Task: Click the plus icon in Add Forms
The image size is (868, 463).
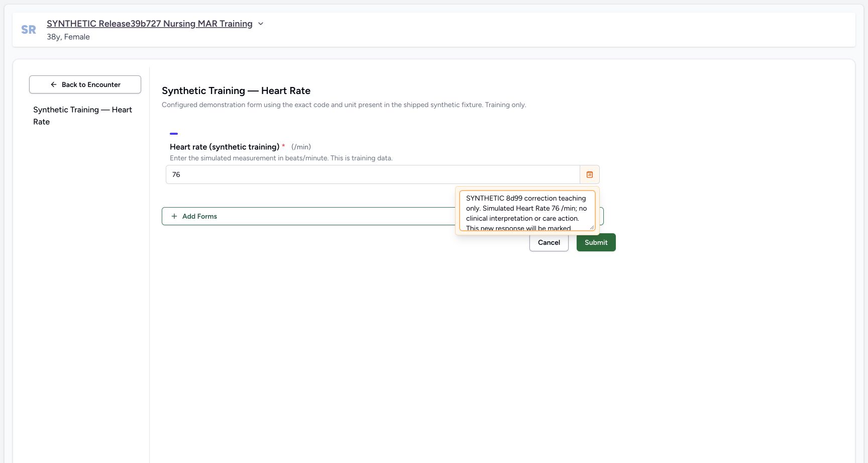Action: click(174, 216)
